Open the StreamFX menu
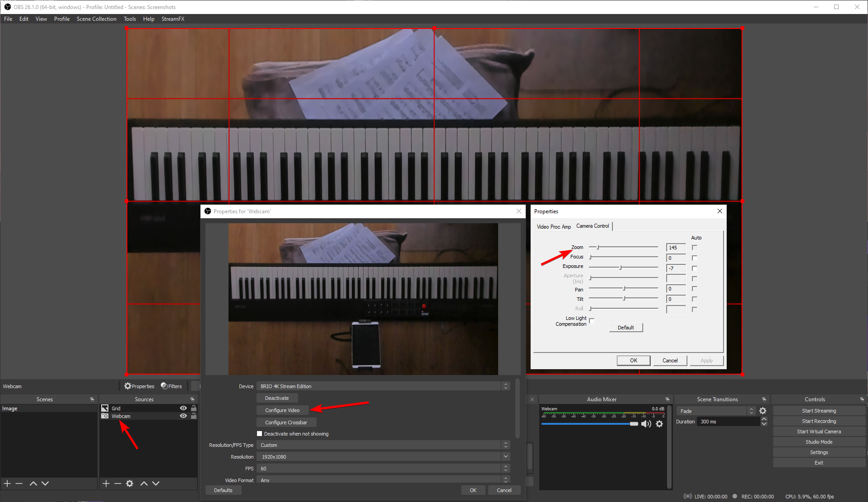This screenshot has height=502, width=868. tap(173, 19)
